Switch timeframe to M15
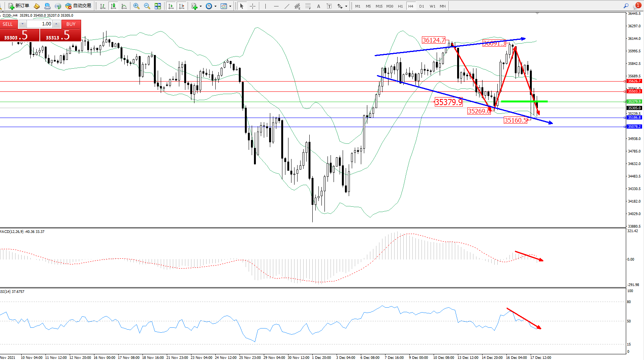Screen dimensions: 644x360 [x=379, y=6]
